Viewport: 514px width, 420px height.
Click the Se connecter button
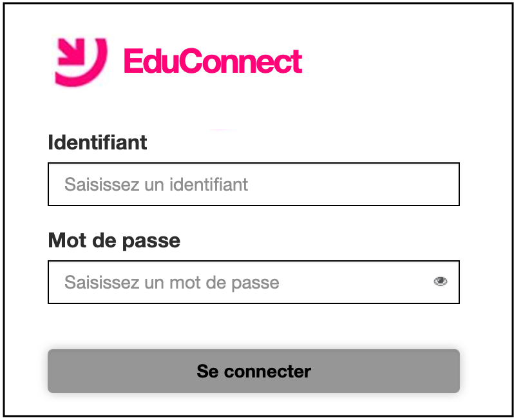pos(254,371)
